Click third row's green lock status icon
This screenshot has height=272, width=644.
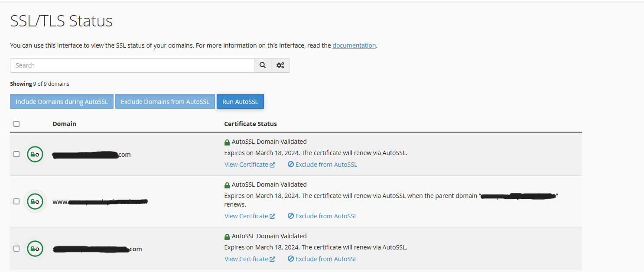(x=35, y=249)
